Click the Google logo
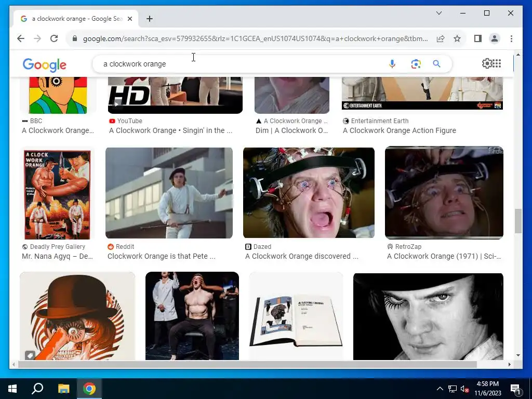 (x=45, y=65)
